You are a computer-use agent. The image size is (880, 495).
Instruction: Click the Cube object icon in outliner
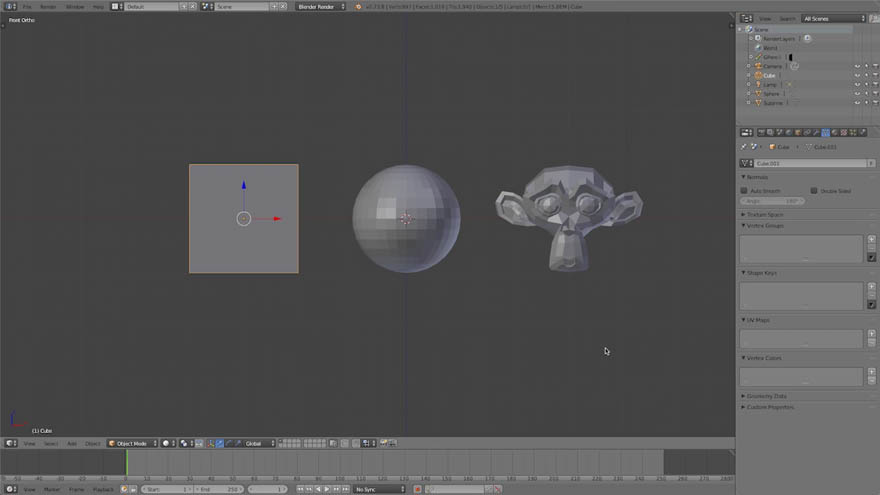(x=758, y=75)
